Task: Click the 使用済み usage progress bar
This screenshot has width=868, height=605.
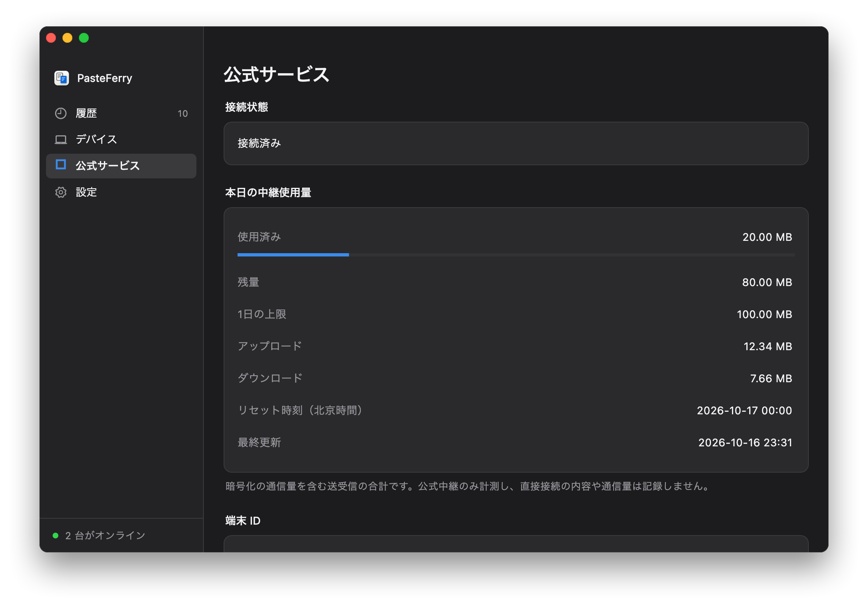Action: 516,255
